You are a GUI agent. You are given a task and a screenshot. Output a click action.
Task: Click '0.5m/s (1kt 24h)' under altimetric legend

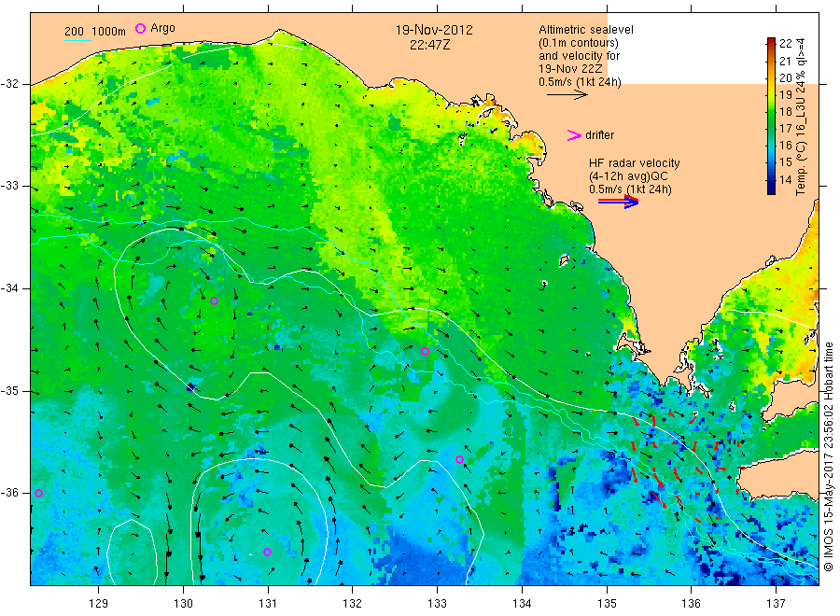580,82
